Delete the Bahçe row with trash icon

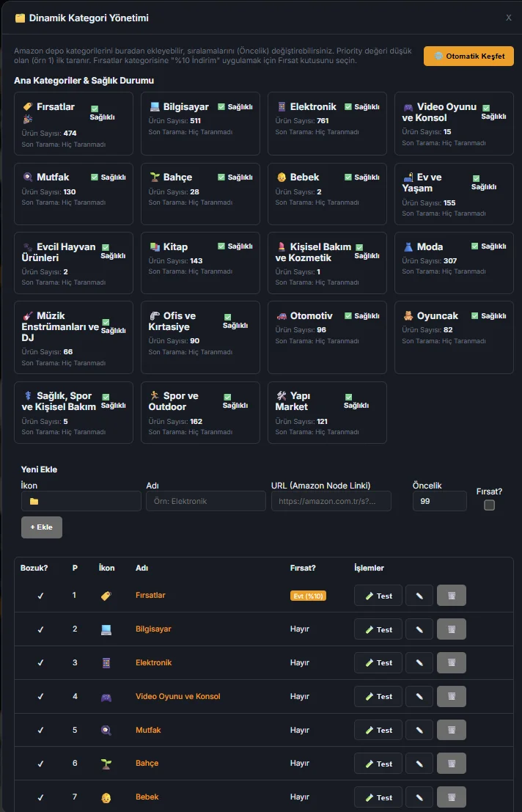451,764
